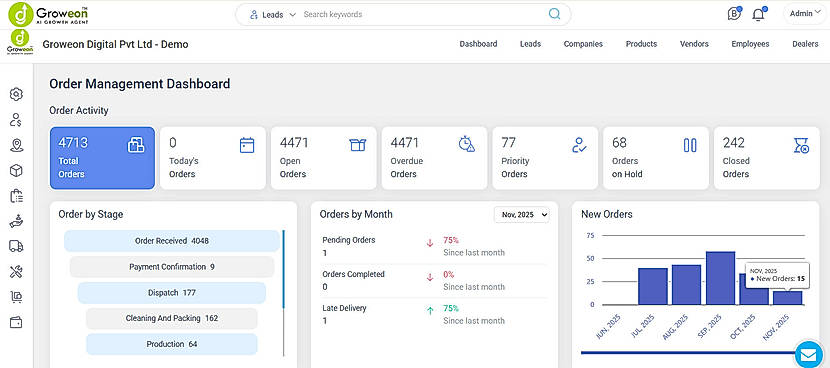The image size is (830, 368).
Task: Expand the Leads search category dropdown
Action: 273,14
